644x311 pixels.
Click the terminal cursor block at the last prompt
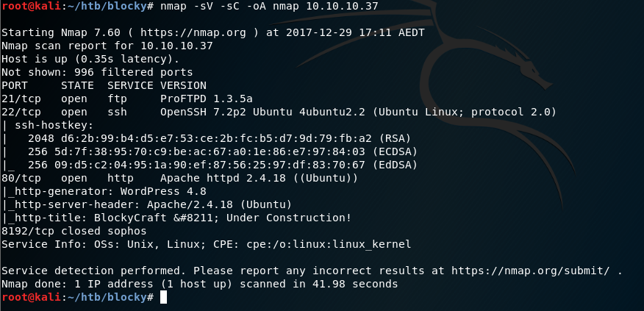coord(163,297)
